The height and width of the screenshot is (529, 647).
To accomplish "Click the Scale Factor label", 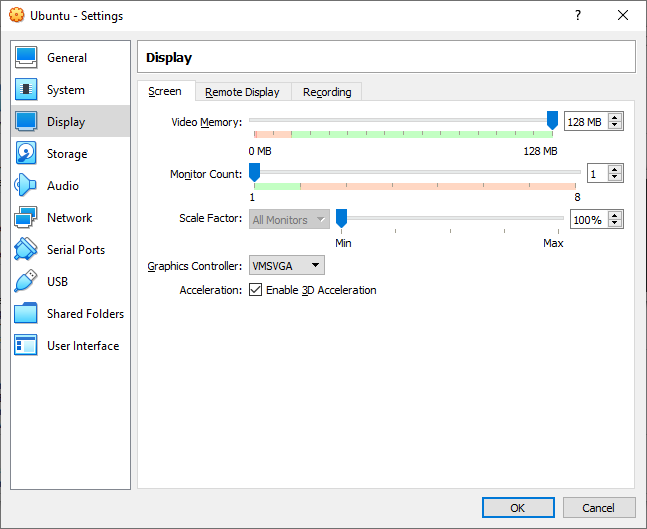I will [x=210, y=218].
